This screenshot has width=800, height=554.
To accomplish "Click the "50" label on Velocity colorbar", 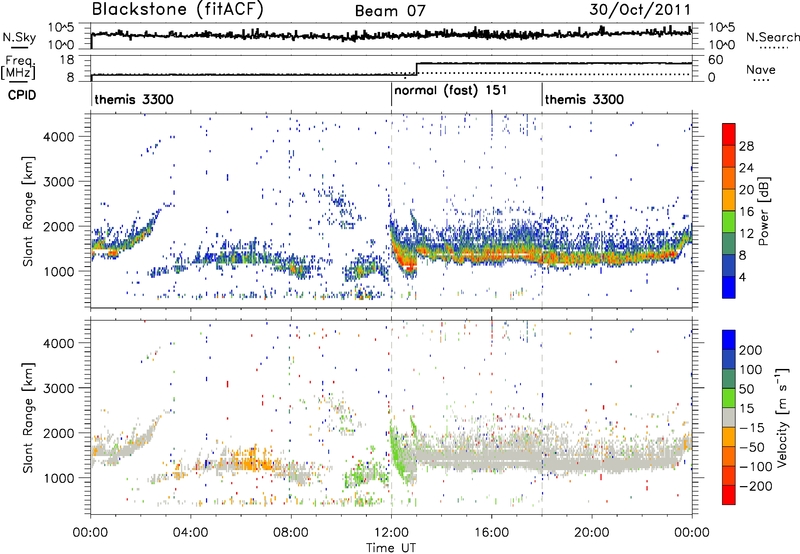I will click(x=746, y=389).
